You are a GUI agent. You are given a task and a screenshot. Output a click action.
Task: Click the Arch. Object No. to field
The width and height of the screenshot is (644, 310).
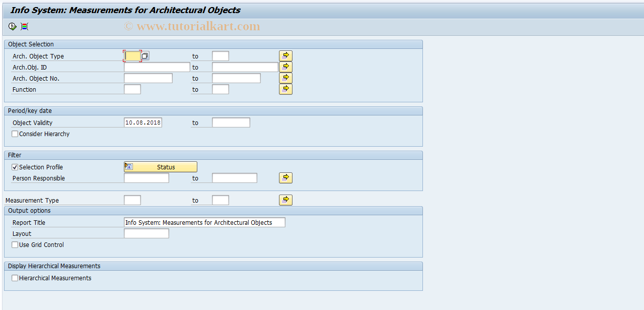click(x=236, y=78)
